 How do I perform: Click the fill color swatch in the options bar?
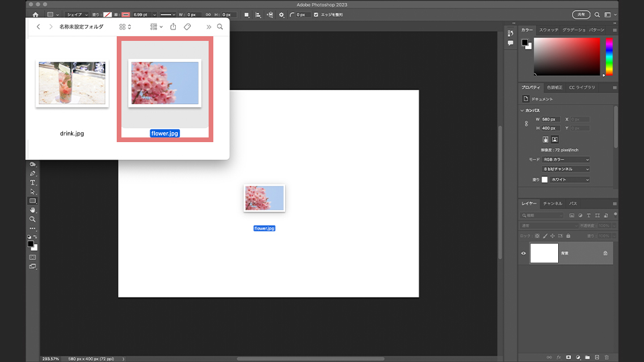[x=107, y=15]
